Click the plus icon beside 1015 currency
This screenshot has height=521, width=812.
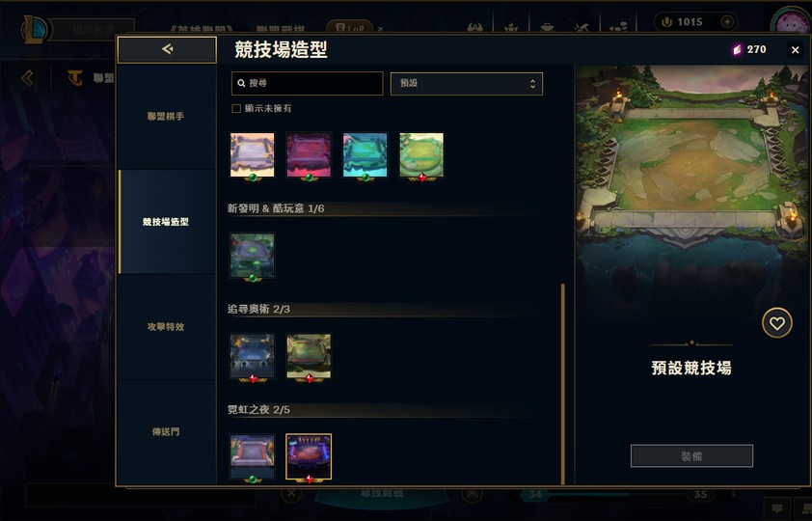click(727, 22)
